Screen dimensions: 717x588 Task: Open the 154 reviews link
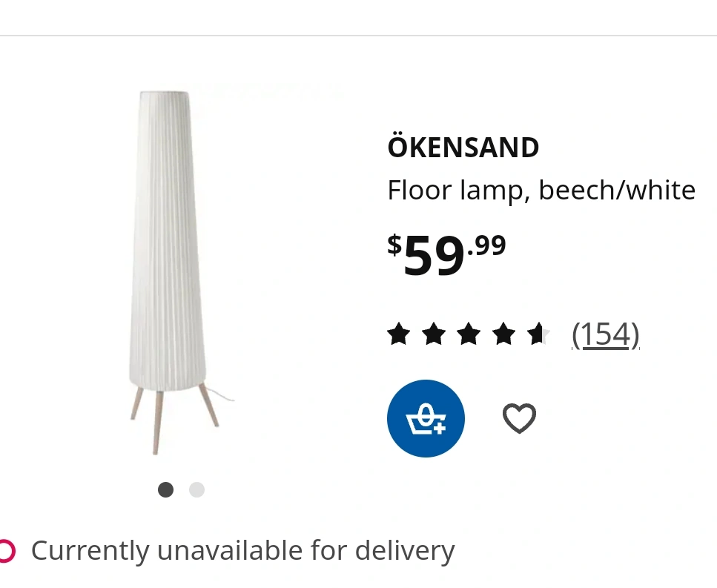[606, 334]
